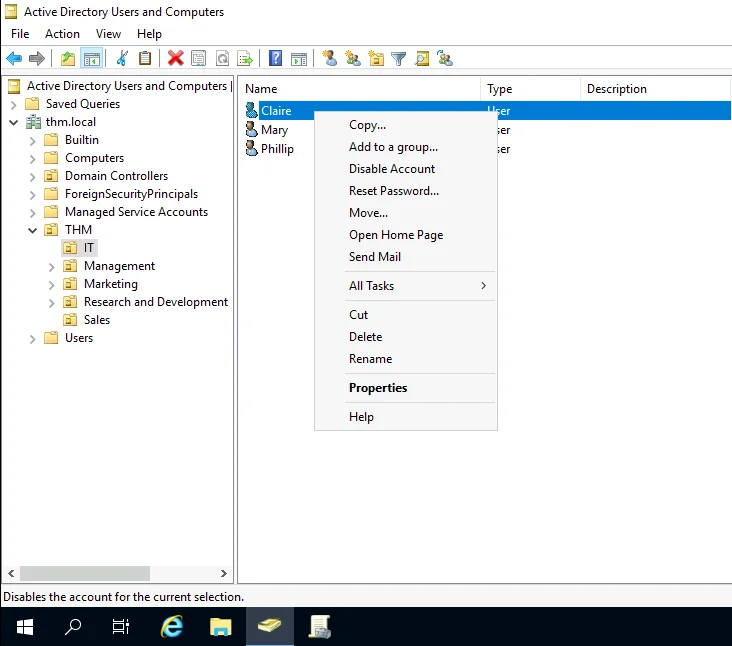The width and height of the screenshot is (732, 646).
Task: Choose Move... from context menu
Action: click(405, 213)
